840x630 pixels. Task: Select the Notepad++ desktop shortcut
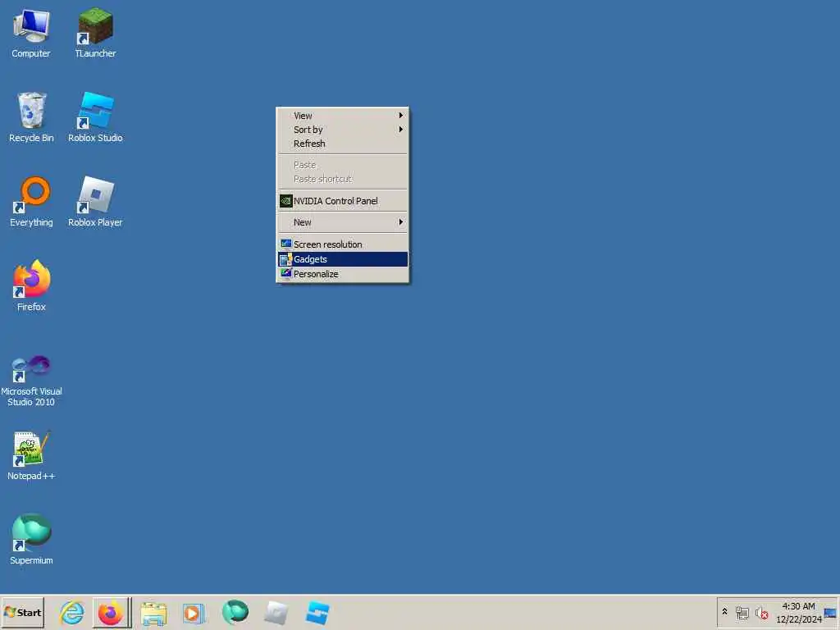31,455
